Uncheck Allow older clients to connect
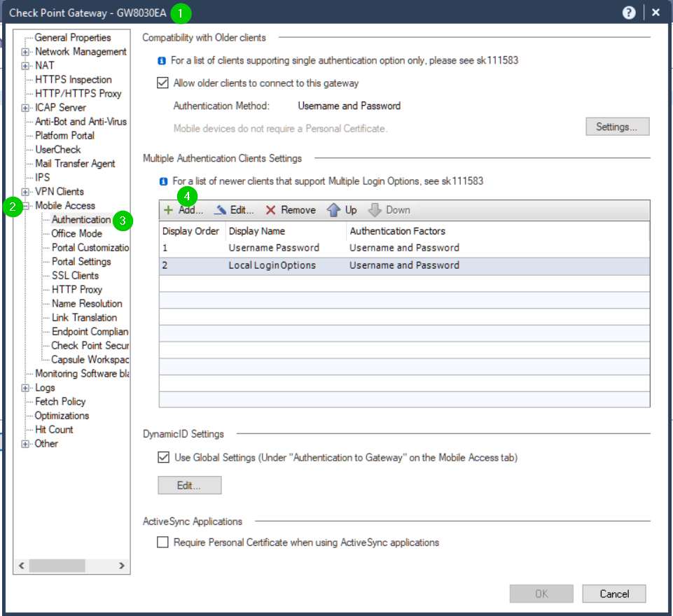The width and height of the screenshot is (673, 616). (163, 83)
